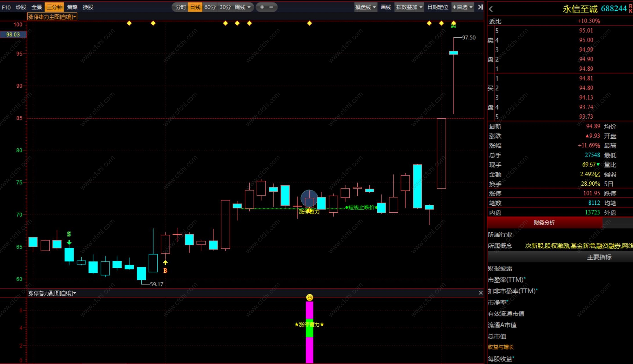Jump to latest bar arrow icon
The height and width of the screenshot is (364, 633).
(480, 7)
